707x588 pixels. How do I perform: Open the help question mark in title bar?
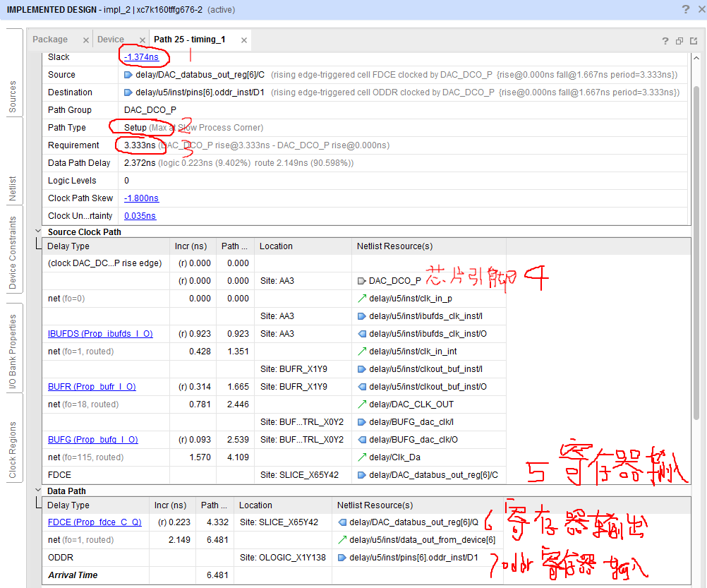point(686,9)
